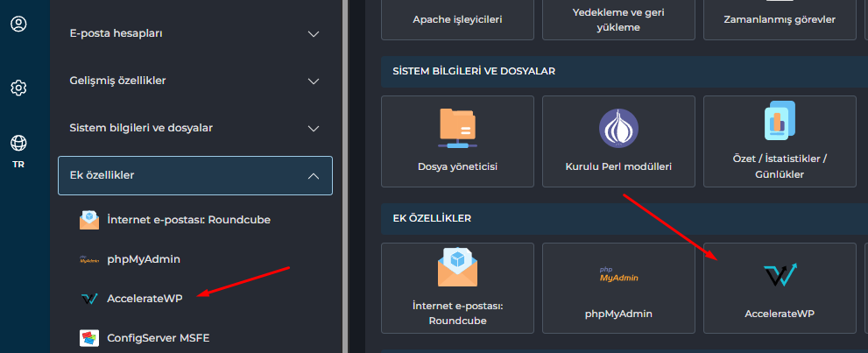Expand the Gelişmiş özellikler chevron
Image resolution: width=868 pixels, height=353 pixels.
pos(314,81)
